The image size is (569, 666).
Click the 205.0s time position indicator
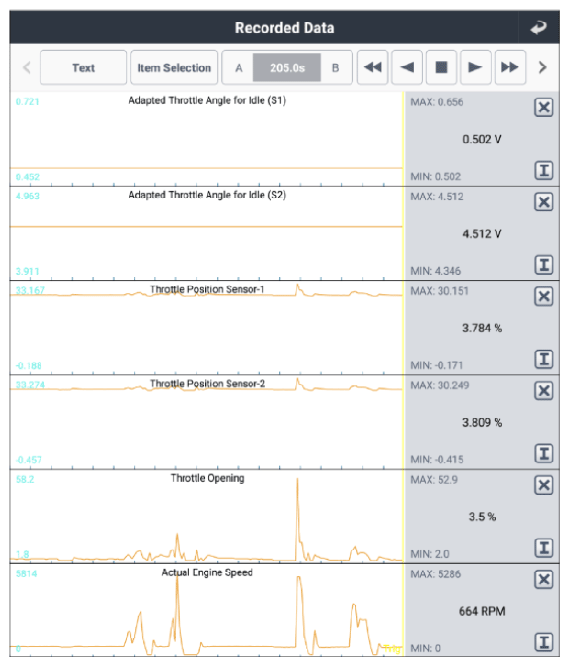[x=287, y=68]
